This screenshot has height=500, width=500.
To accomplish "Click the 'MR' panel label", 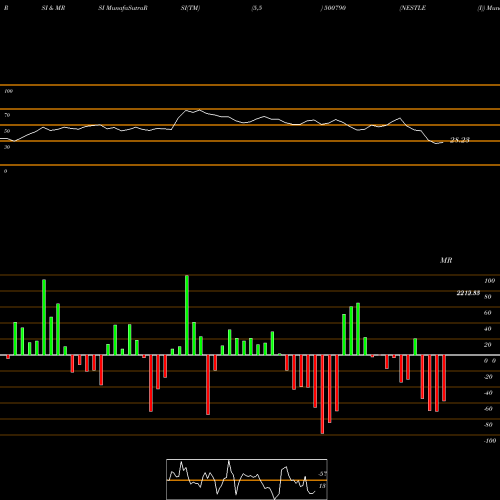I will point(446,260).
